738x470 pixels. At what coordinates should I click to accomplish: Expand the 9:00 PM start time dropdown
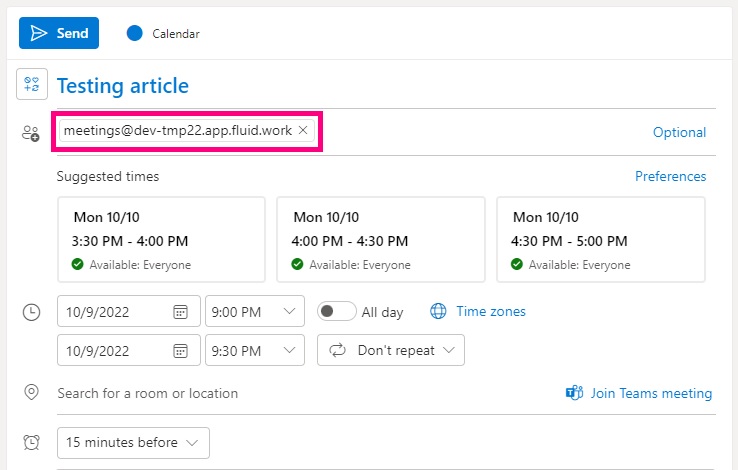pyautogui.click(x=255, y=311)
